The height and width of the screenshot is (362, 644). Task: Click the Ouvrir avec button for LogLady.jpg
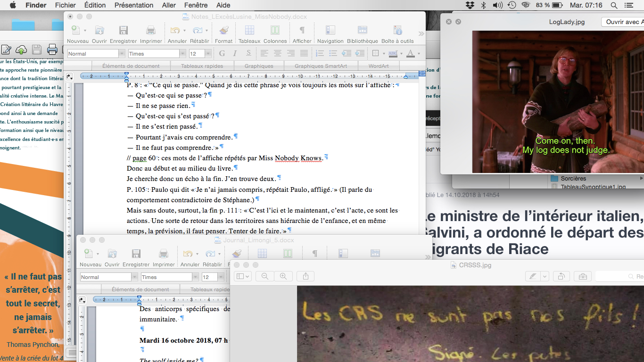click(x=622, y=22)
